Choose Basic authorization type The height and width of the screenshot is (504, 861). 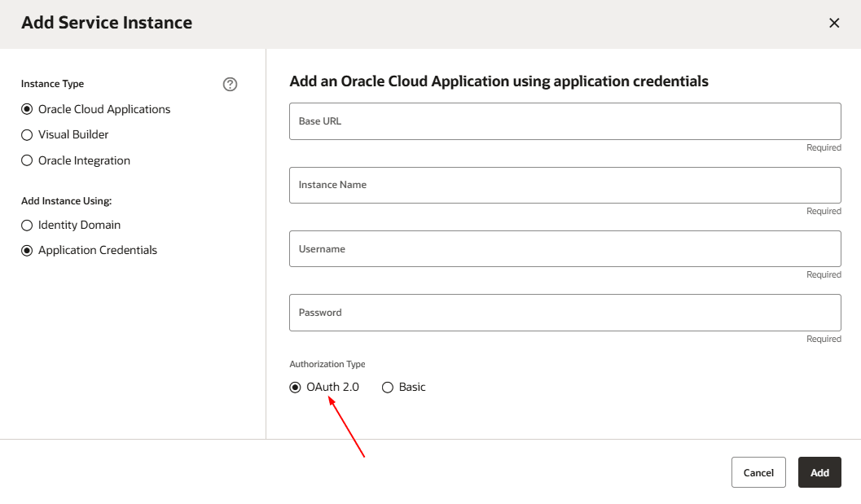388,387
